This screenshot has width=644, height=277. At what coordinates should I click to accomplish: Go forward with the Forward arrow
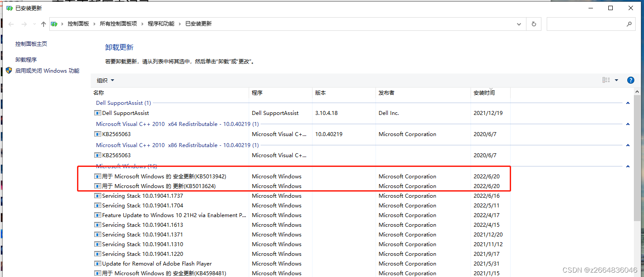[x=24, y=24]
